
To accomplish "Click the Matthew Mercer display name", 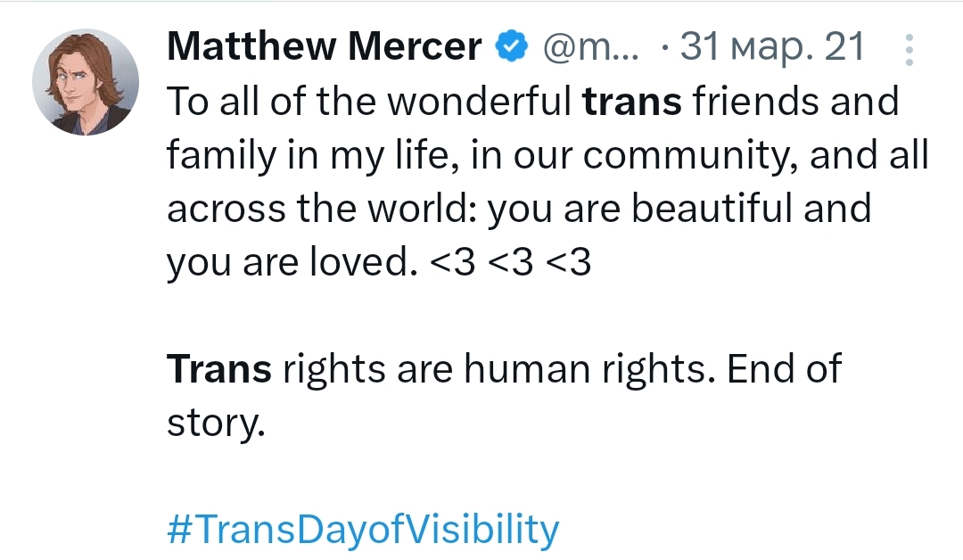I will point(325,47).
